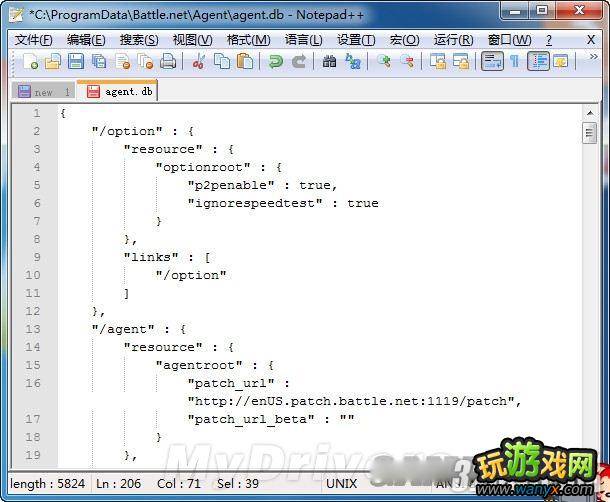
Task: Click the "links" key on line 9
Action: pyautogui.click(x=151, y=257)
